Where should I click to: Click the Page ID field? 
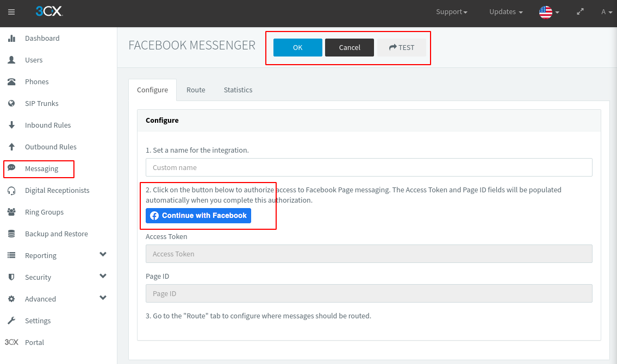coord(369,293)
